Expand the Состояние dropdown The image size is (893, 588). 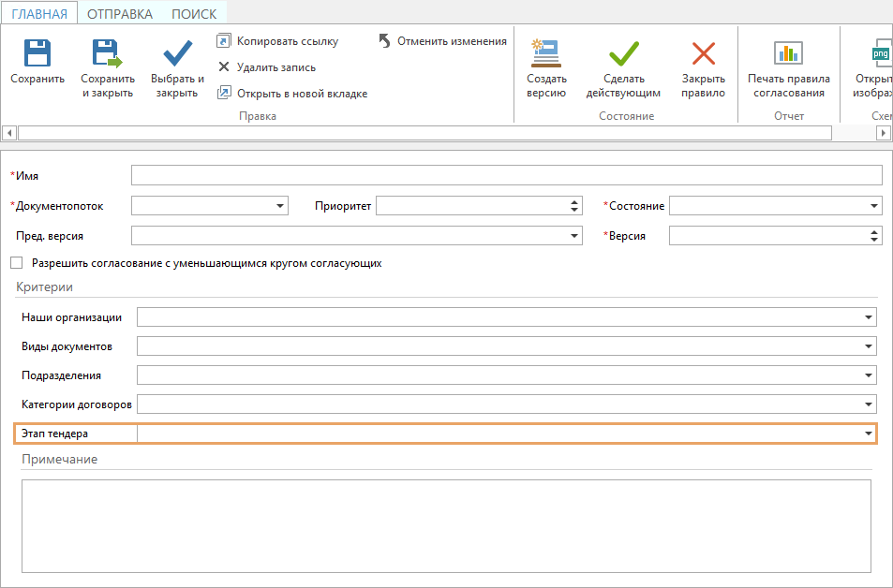pos(874,206)
